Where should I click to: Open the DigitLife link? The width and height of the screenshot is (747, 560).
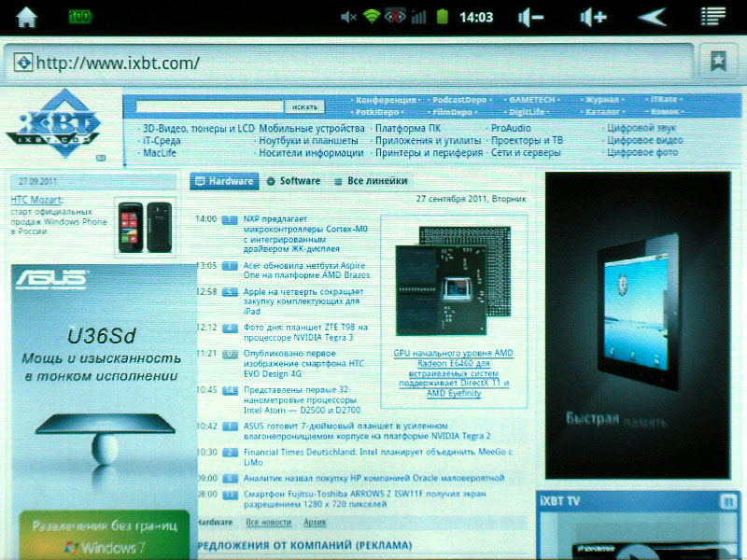coord(527,112)
